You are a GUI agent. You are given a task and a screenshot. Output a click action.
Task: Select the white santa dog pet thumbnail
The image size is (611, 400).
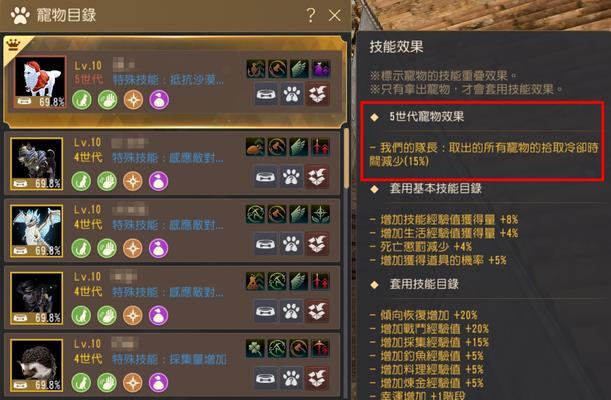pos(40,81)
